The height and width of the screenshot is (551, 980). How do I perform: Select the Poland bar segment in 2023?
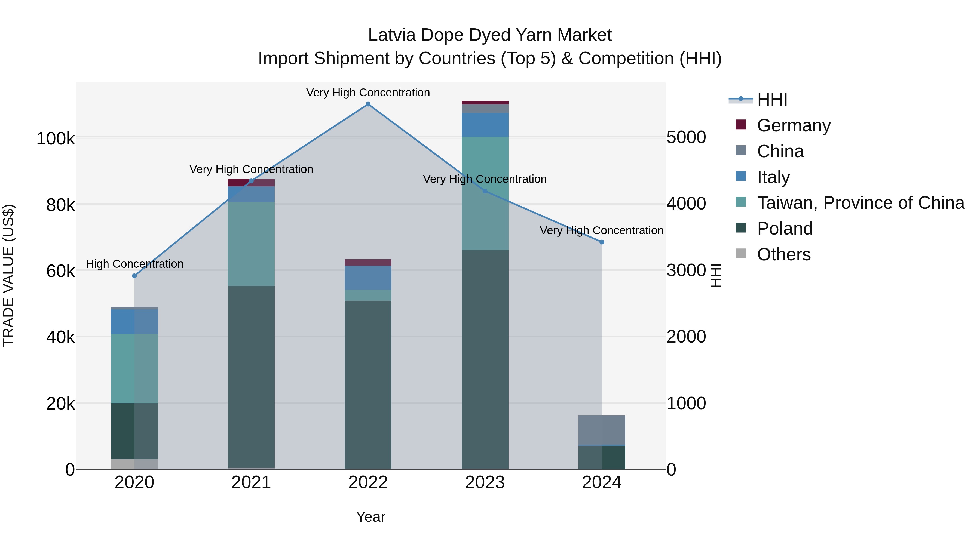click(485, 359)
